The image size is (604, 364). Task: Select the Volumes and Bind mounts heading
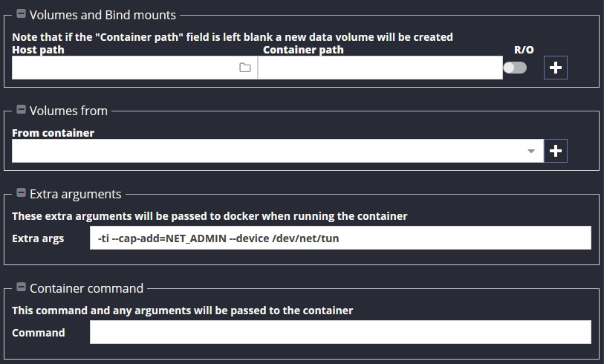[x=103, y=15]
